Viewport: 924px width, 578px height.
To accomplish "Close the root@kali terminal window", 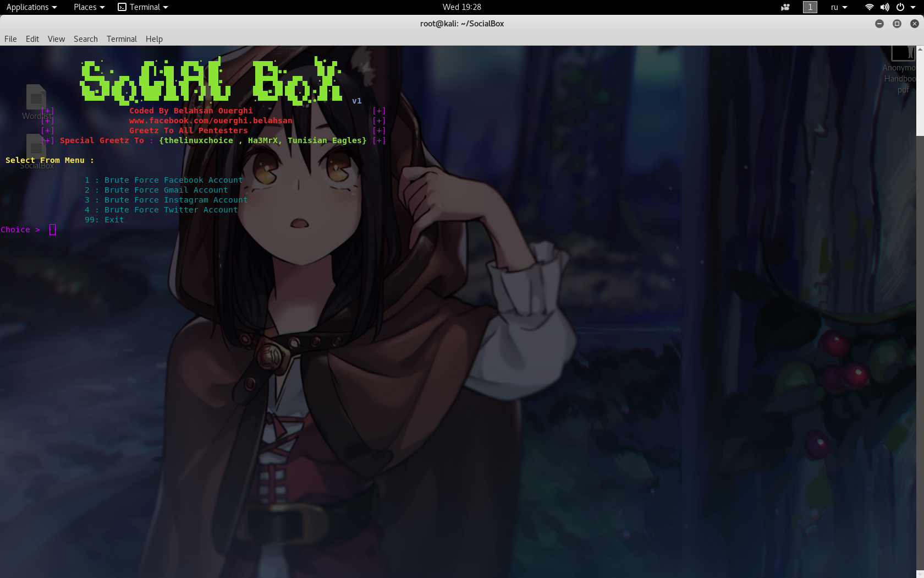I will tap(914, 24).
